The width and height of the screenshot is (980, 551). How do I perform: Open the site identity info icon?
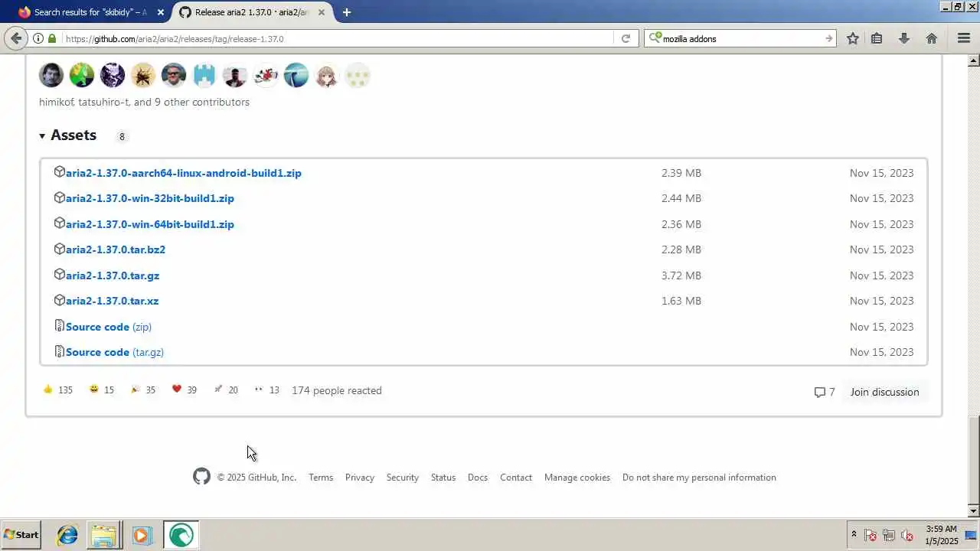(38, 38)
